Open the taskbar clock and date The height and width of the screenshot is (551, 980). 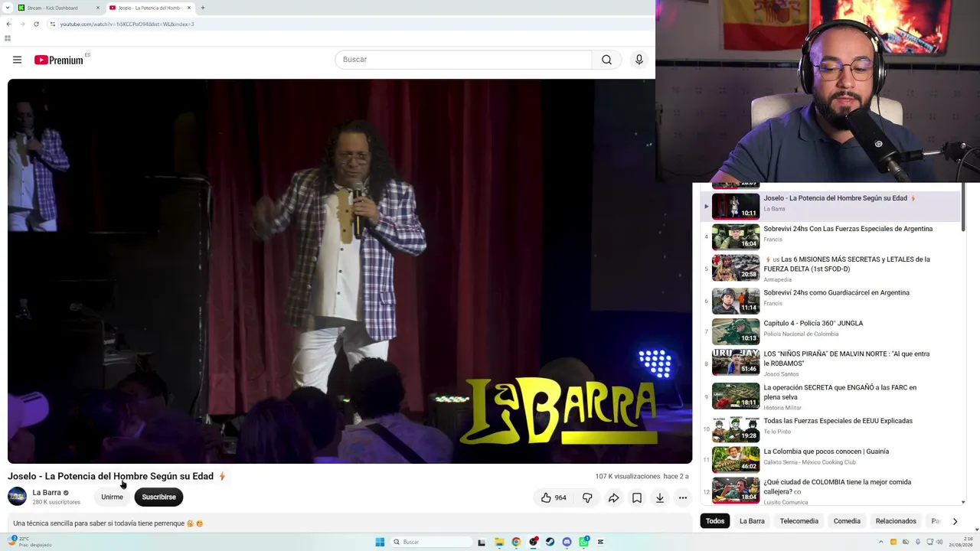click(960, 542)
